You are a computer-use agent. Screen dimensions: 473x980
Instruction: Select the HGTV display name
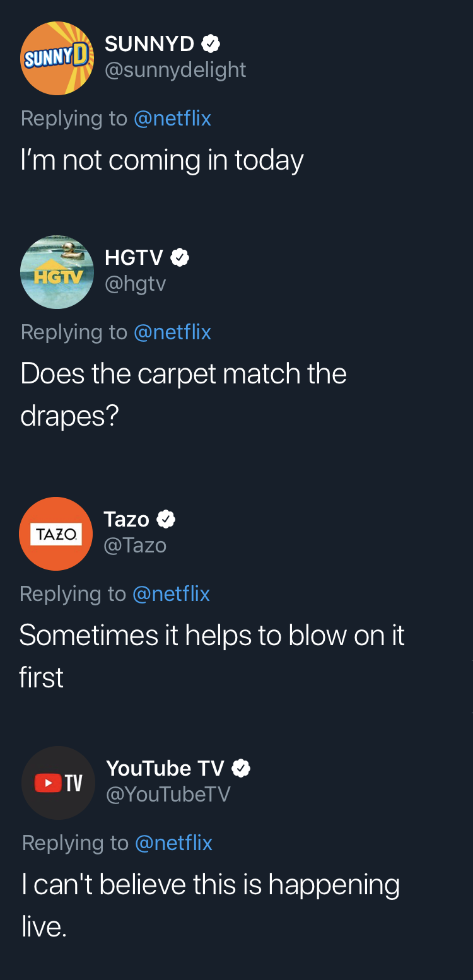[134, 257]
